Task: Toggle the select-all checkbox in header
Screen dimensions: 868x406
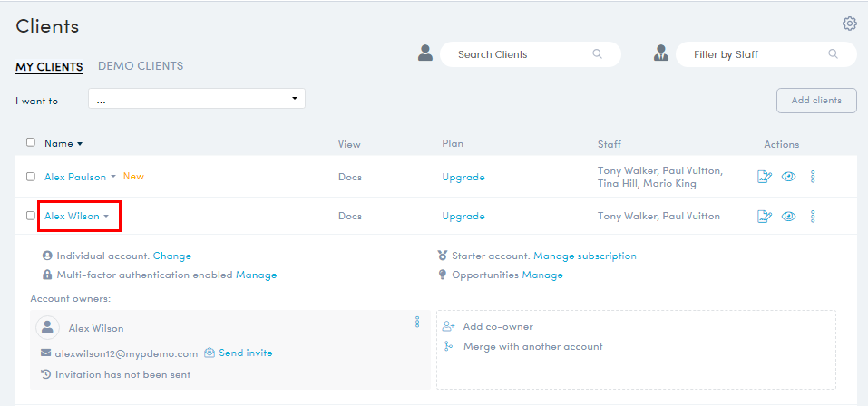Action: 31,143
